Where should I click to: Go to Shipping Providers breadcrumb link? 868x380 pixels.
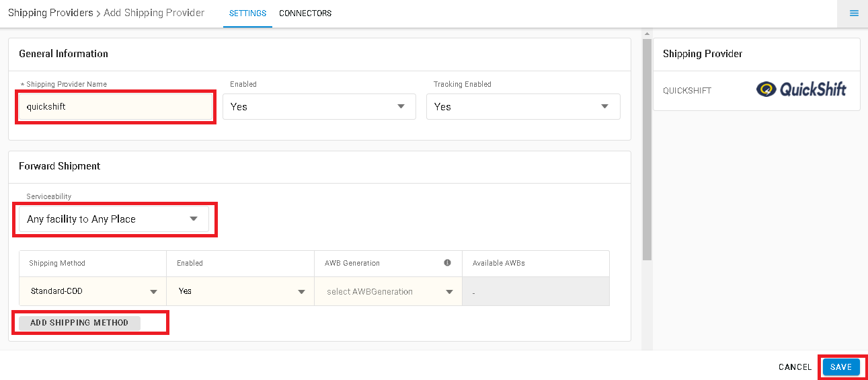pos(50,13)
